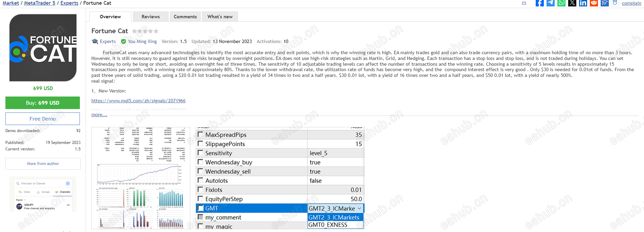Viewport: 644px width, 232px height.
Task: Go to Market breadcrumb
Action: coord(11,3)
